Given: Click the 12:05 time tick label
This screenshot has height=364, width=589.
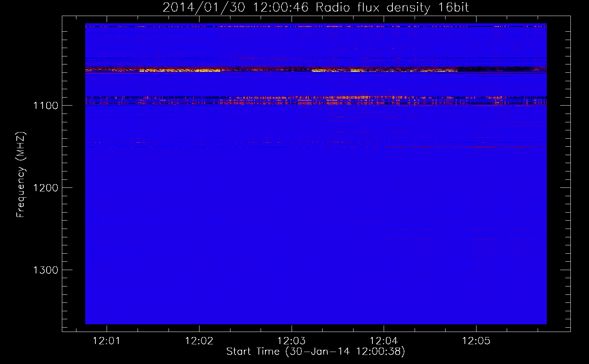Looking at the screenshot, I should tap(476, 341).
